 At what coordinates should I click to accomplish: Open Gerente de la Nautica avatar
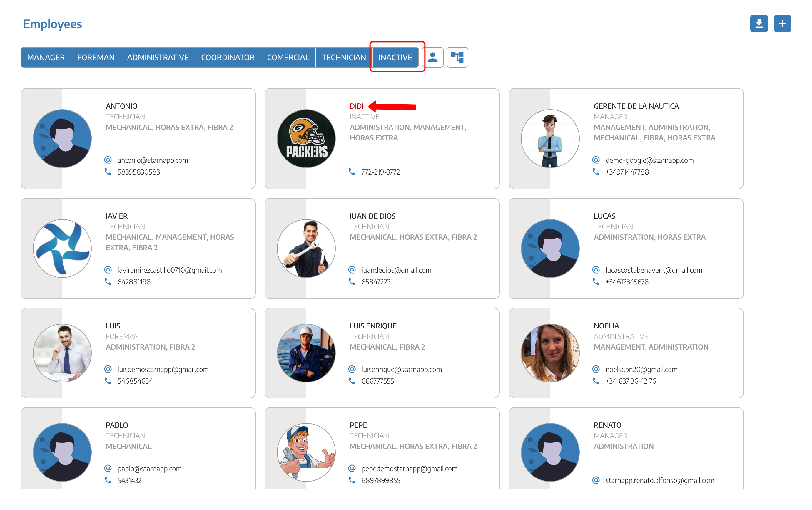click(550, 138)
